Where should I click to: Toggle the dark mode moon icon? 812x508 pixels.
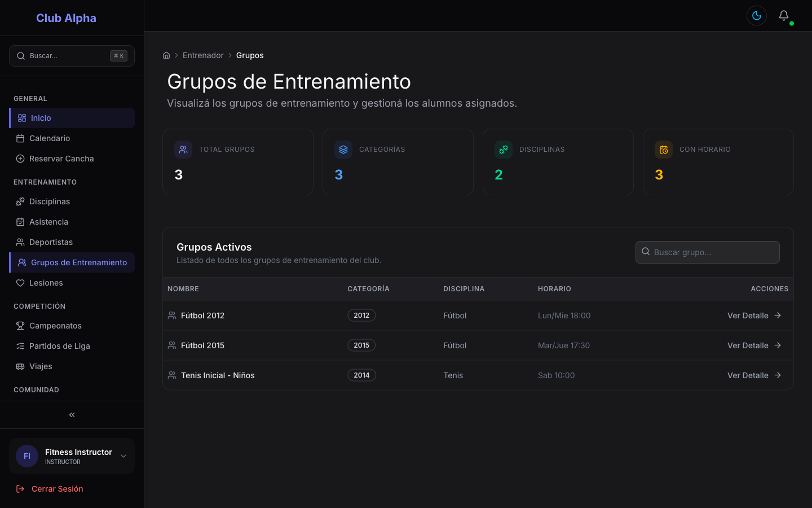click(x=757, y=16)
